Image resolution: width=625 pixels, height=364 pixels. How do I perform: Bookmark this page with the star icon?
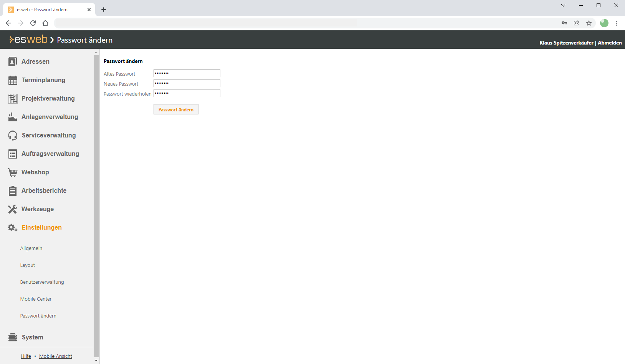[x=589, y=23]
